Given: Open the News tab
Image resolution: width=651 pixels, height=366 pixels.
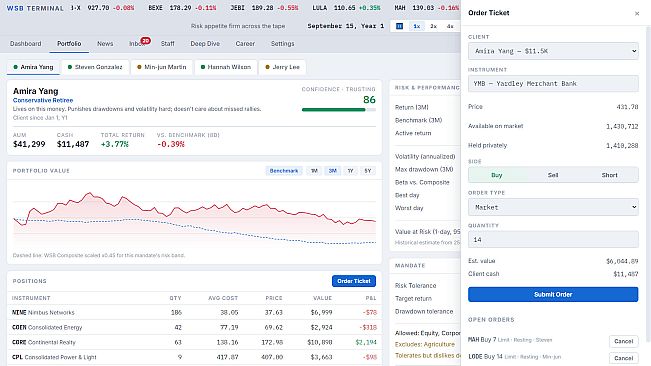Looking at the screenshot, I should pos(105,44).
